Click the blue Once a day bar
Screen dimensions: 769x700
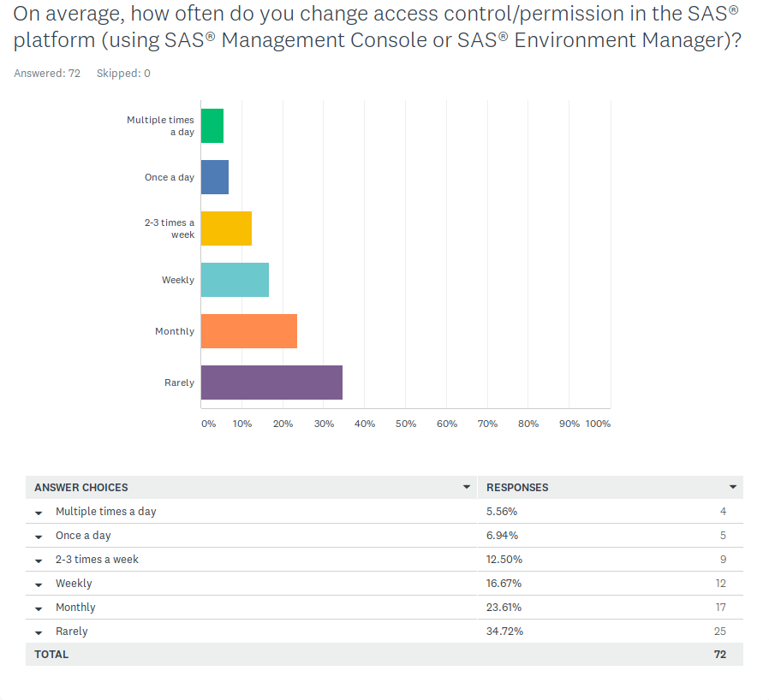pyautogui.click(x=215, y=177)
